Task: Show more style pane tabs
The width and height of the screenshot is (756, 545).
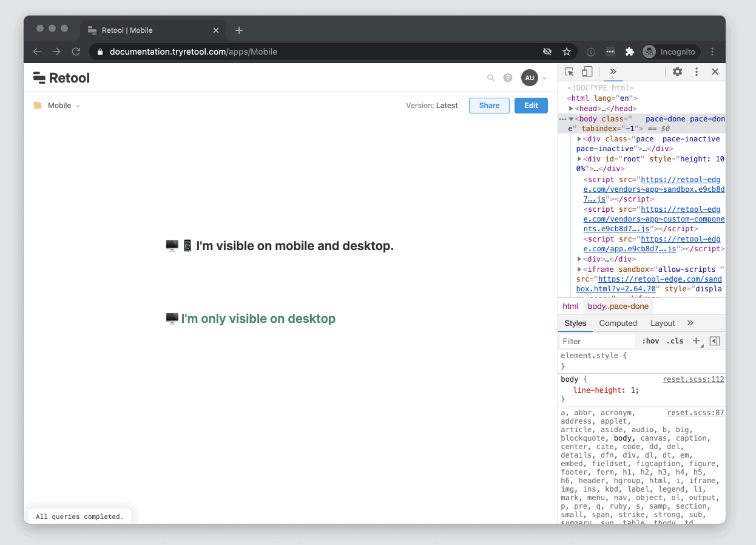Action: tap(690, 323)
